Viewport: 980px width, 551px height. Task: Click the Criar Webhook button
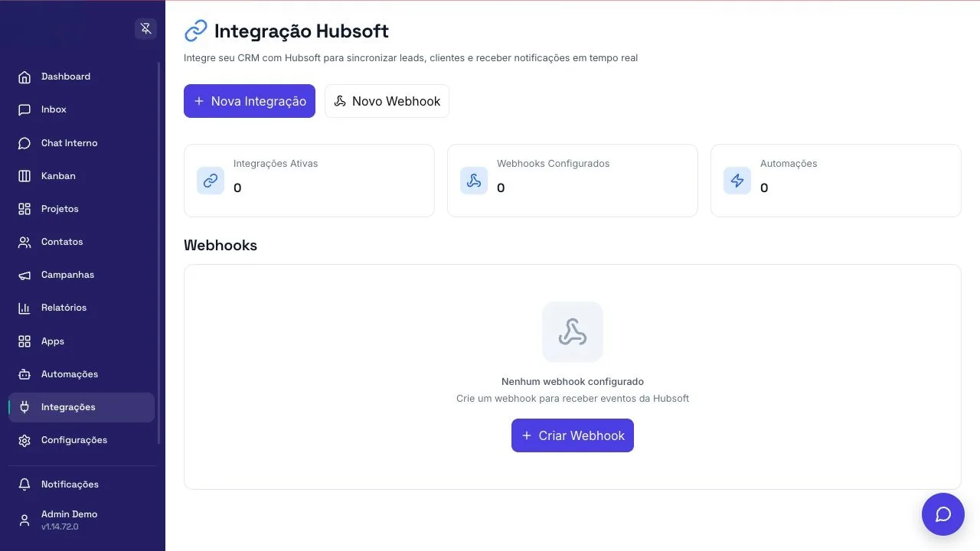click(x=573, y=435)
